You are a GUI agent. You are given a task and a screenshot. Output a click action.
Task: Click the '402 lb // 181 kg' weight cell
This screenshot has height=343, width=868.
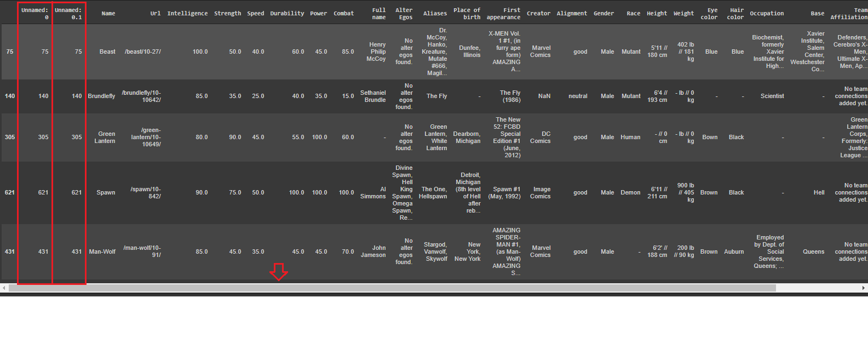[x=685, y=52]
